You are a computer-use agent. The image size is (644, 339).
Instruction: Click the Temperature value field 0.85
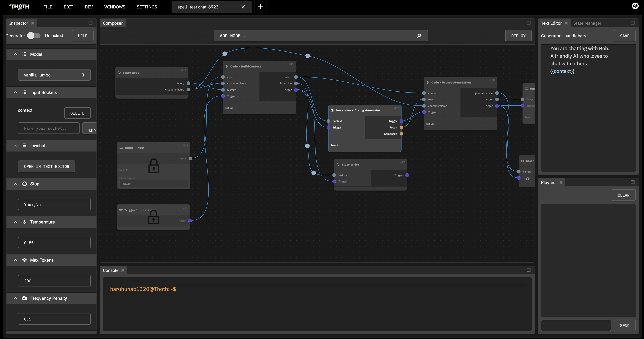click(54, 243)
